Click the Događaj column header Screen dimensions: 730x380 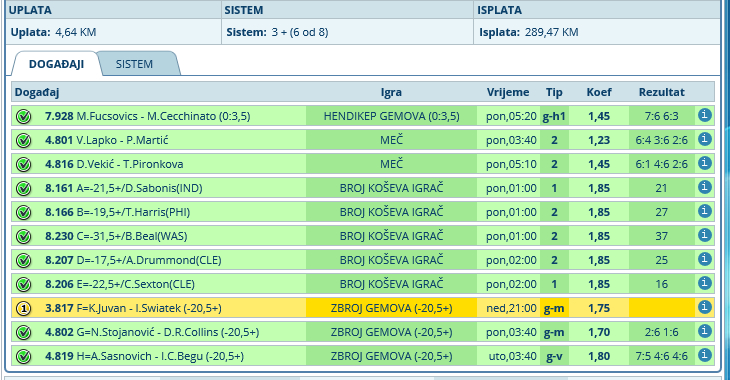click(x=37, y=92)
